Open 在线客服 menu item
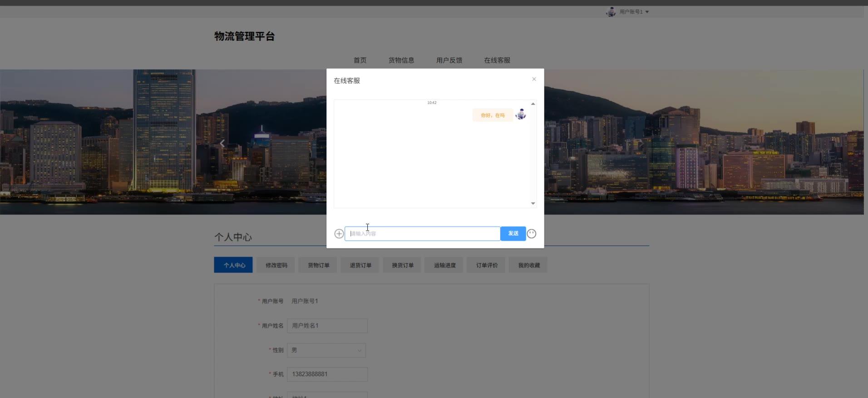868x398 pixels. (497, 60)
